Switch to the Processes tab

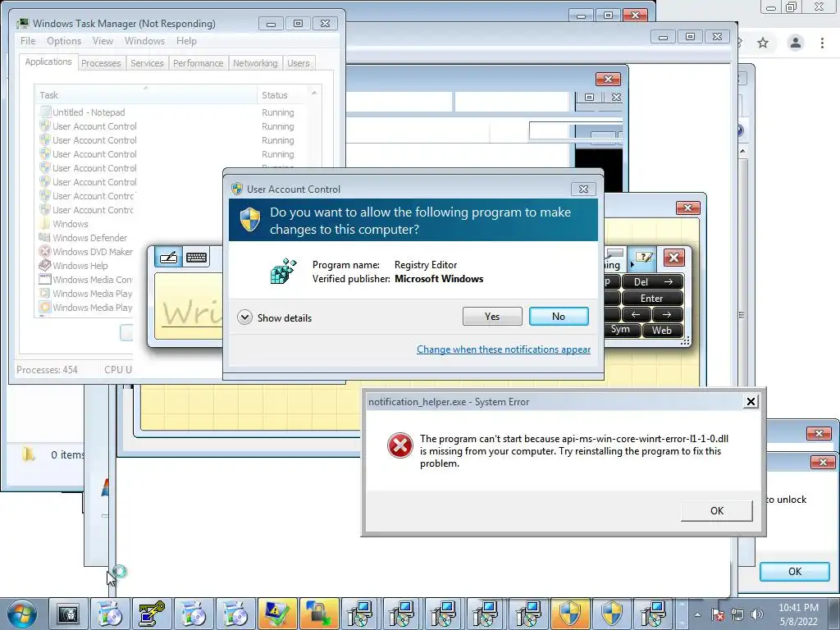(x=101, y=63)
